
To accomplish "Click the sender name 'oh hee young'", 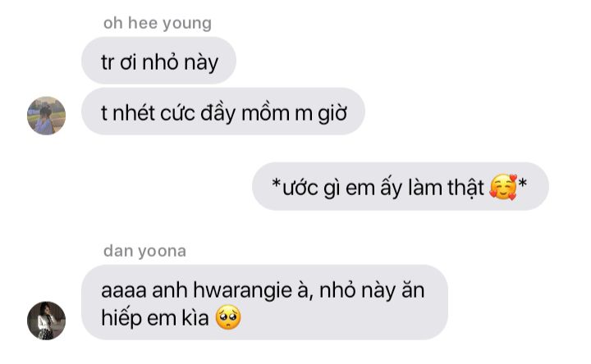I will pos(158,23).
